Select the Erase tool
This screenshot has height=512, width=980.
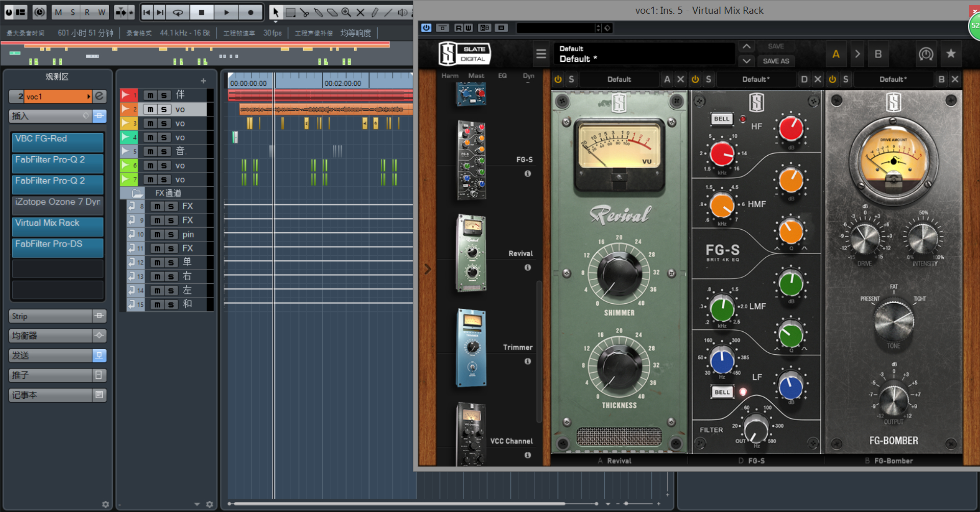pos(332,12)
